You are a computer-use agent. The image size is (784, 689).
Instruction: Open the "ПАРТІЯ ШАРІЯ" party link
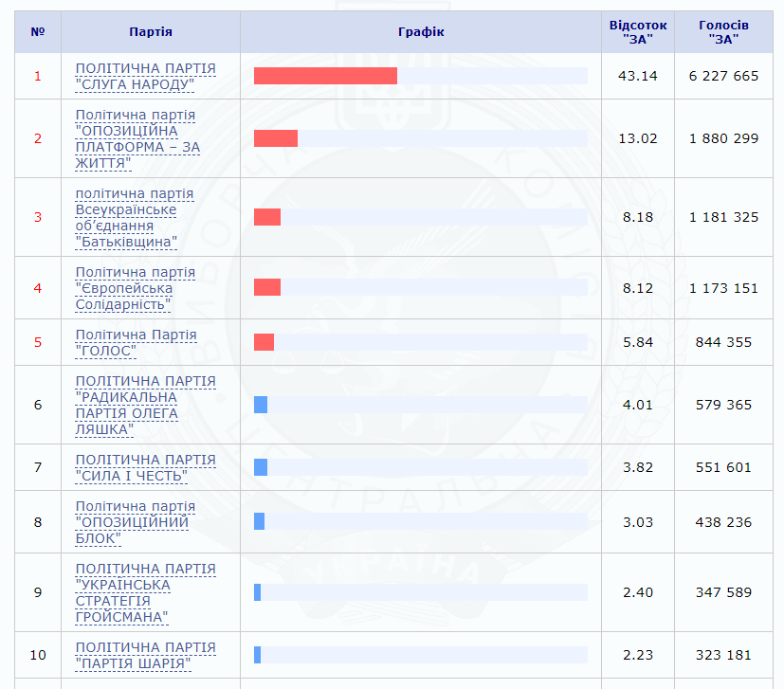coord(145,656)
